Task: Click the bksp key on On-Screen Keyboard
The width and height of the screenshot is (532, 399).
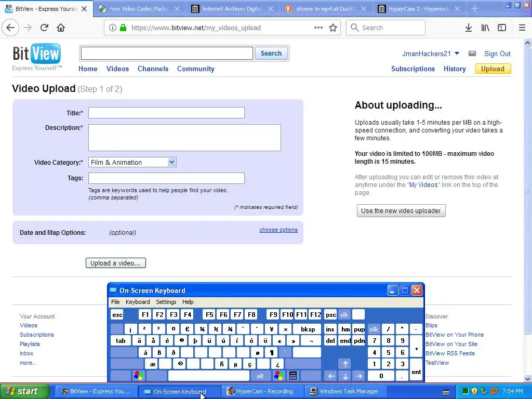Action: 308,329
